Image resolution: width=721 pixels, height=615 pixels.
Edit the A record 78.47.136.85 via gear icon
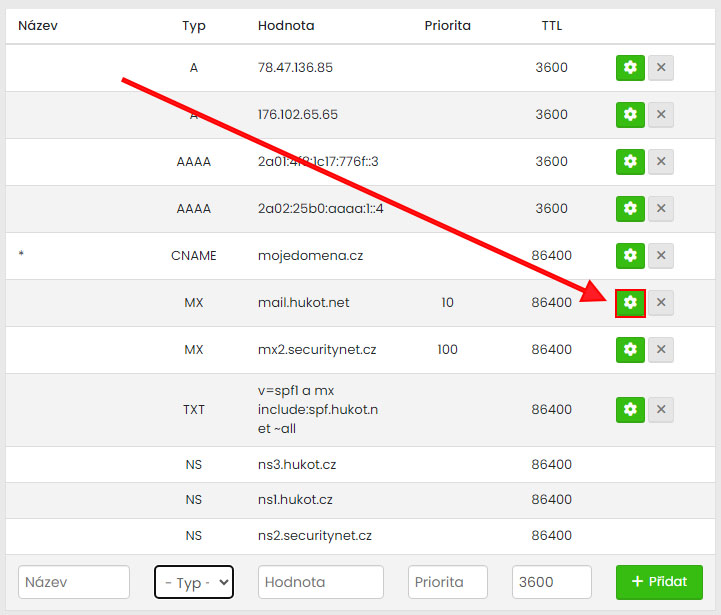[629, 68]
